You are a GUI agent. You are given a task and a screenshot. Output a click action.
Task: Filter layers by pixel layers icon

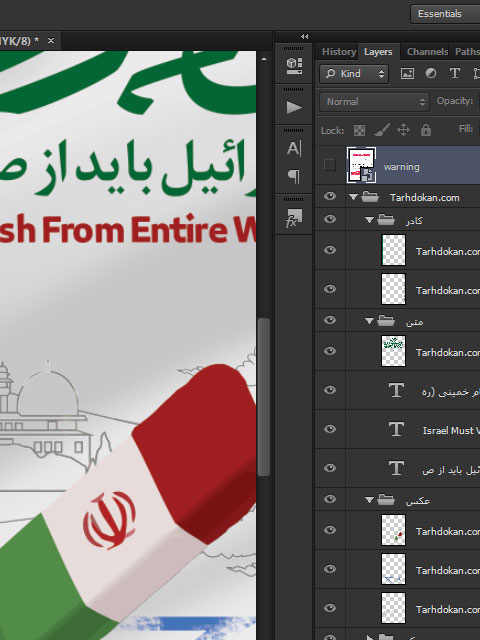pyautogui.click(x=407, y=73)
